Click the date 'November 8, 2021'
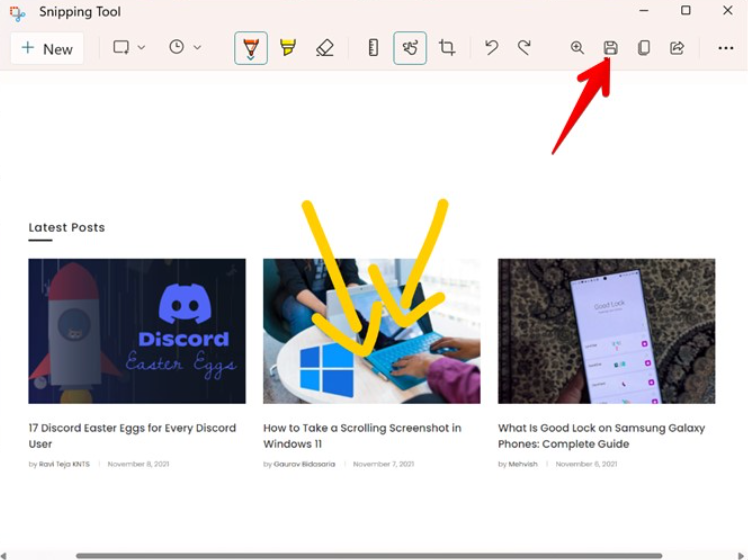The width and height of the screenshot is (748, 560). (x=138, y=464)
